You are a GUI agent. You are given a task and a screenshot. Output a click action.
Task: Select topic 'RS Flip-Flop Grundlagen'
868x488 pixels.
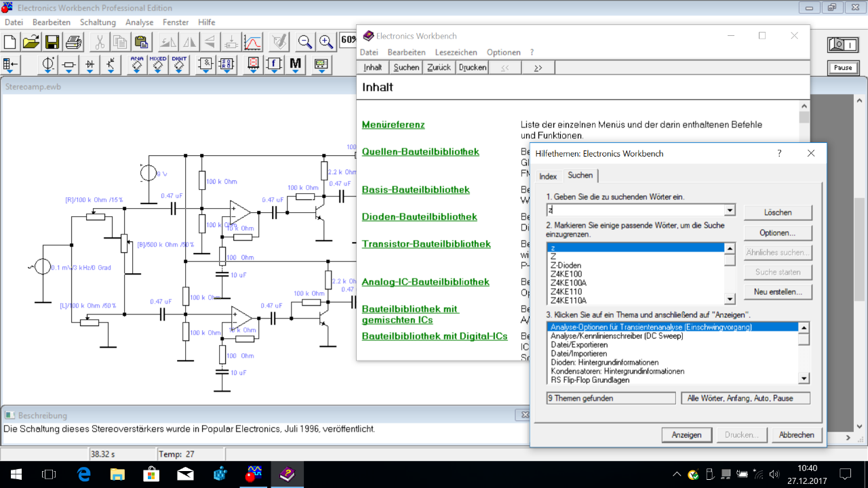pos(673,380)
